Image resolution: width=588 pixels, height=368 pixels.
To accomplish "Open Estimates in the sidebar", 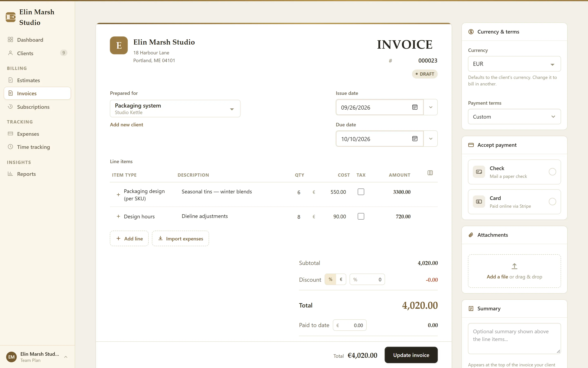I will (37, 80).
